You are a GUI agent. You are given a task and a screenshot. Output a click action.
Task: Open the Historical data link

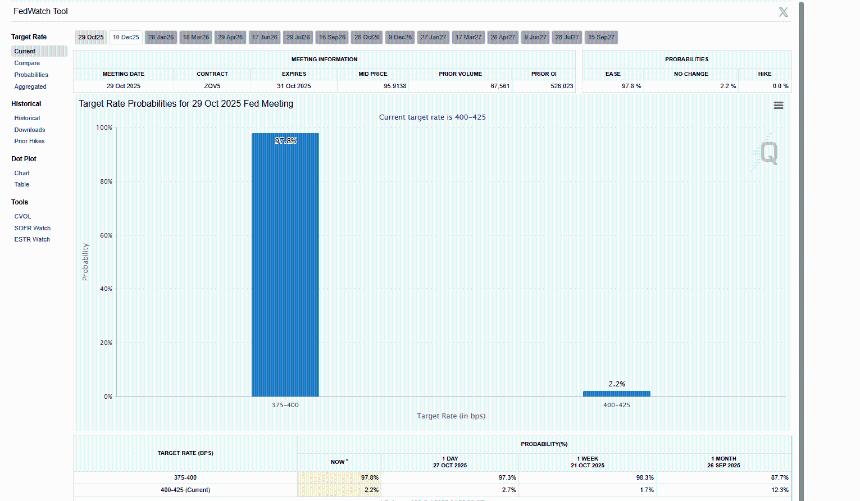point(28,118)
